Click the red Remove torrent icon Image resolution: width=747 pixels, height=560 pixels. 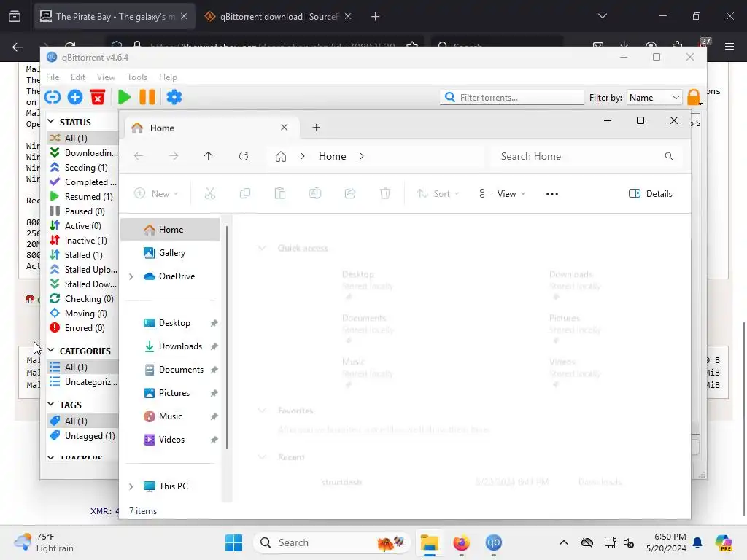click(98, 97)
